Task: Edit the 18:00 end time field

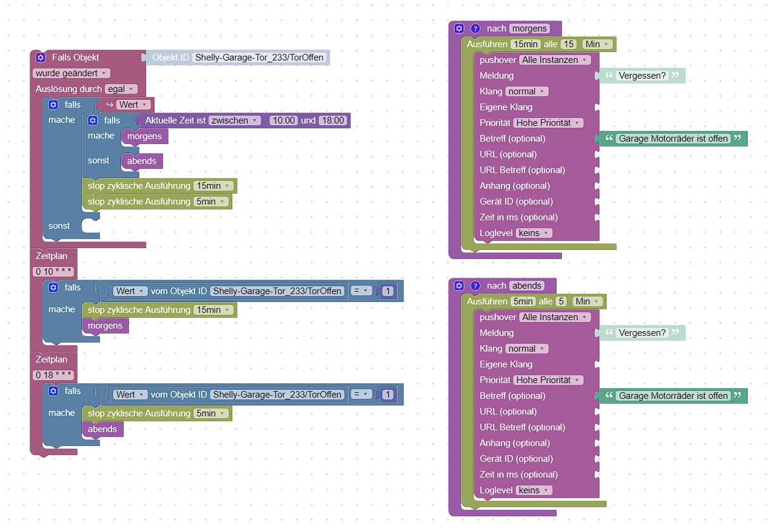Action: coord(332,120)
